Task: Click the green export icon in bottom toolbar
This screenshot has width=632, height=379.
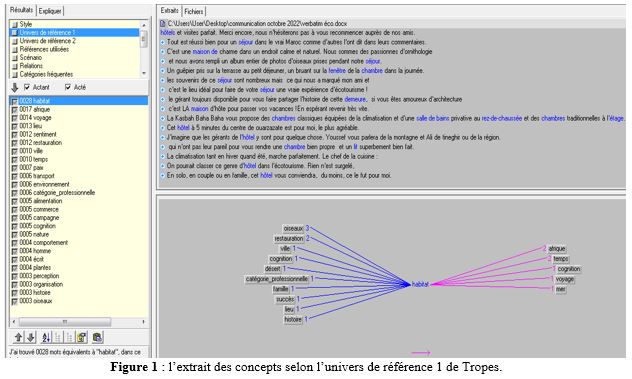Action: [97, 337]
